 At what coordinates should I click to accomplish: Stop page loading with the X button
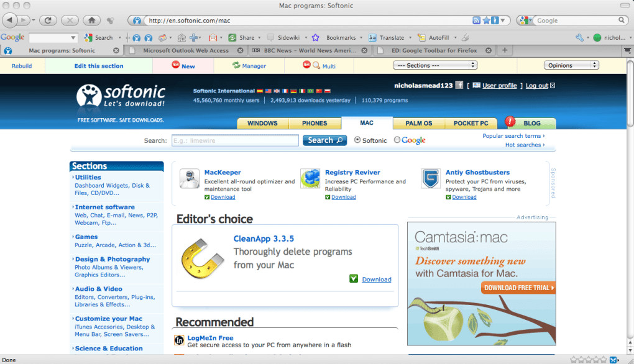click(x=70, y=20)
